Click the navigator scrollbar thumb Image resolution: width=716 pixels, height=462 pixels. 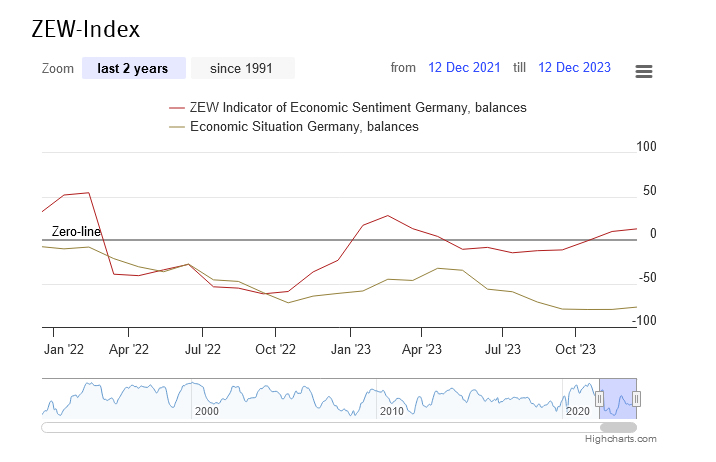(618, 428)
